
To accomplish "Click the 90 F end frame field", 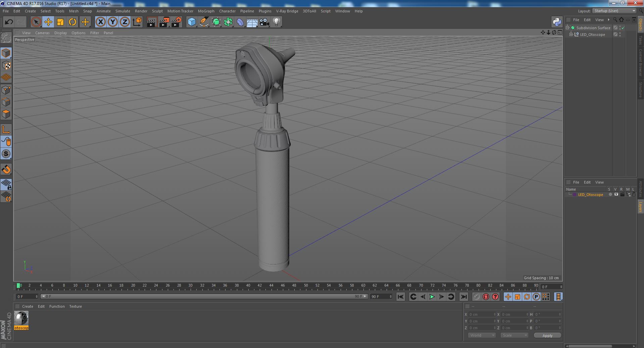I will click(381, 297).
